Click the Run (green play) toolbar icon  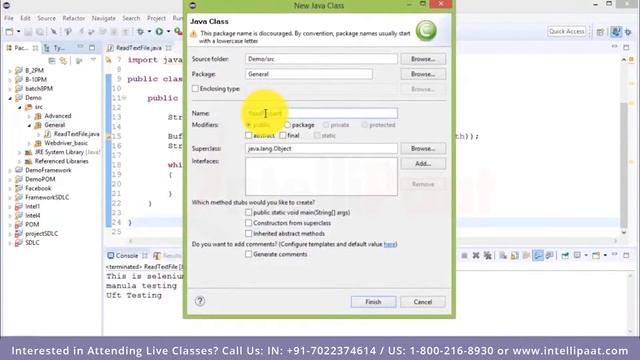[x=159, y=31]
